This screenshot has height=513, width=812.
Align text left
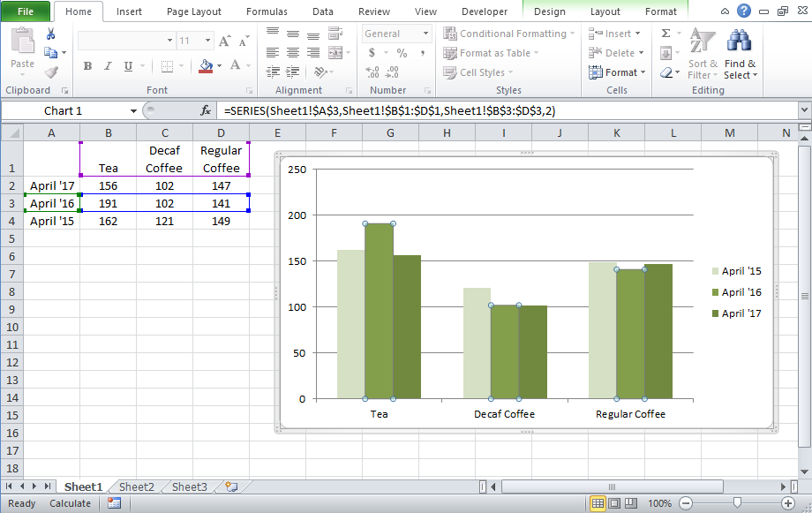(273, 52)
